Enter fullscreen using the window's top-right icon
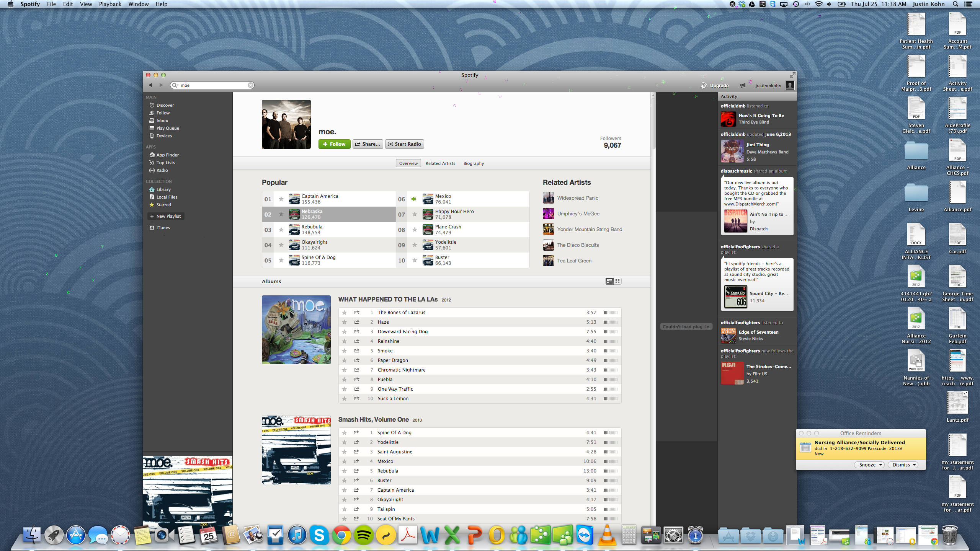 [792, 75]
